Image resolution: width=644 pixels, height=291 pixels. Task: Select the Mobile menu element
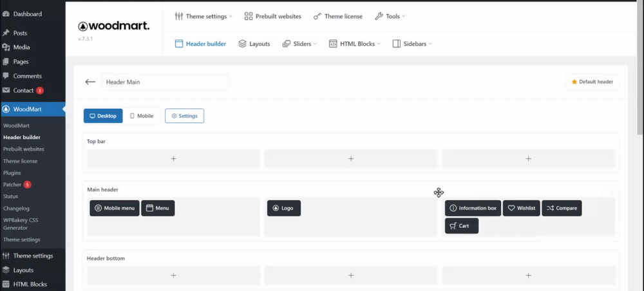tap(115, 208)
